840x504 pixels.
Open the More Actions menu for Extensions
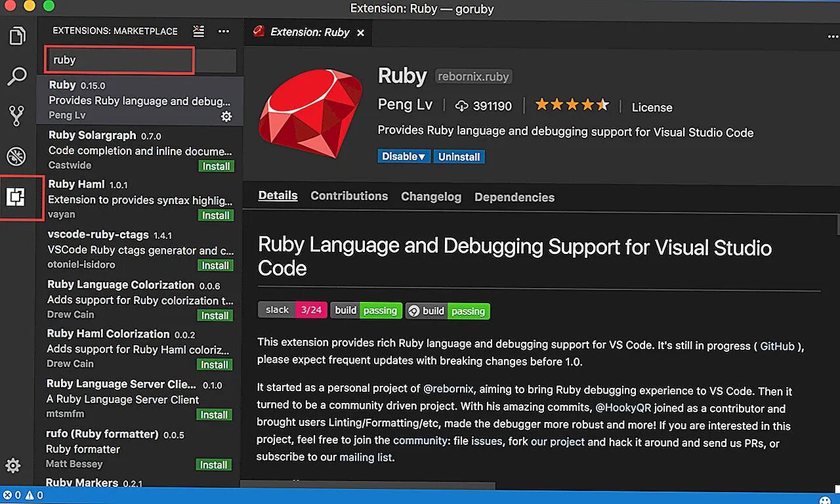pos(224,31)
